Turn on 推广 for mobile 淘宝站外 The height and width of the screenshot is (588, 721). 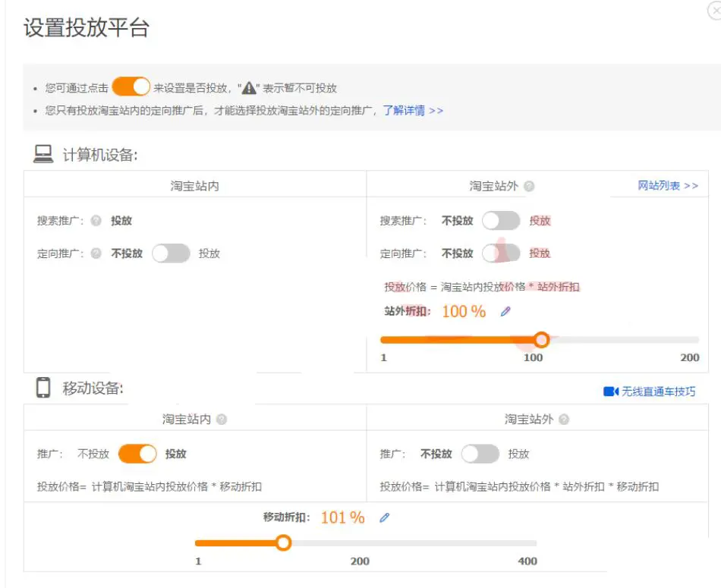tap(480, 454)
